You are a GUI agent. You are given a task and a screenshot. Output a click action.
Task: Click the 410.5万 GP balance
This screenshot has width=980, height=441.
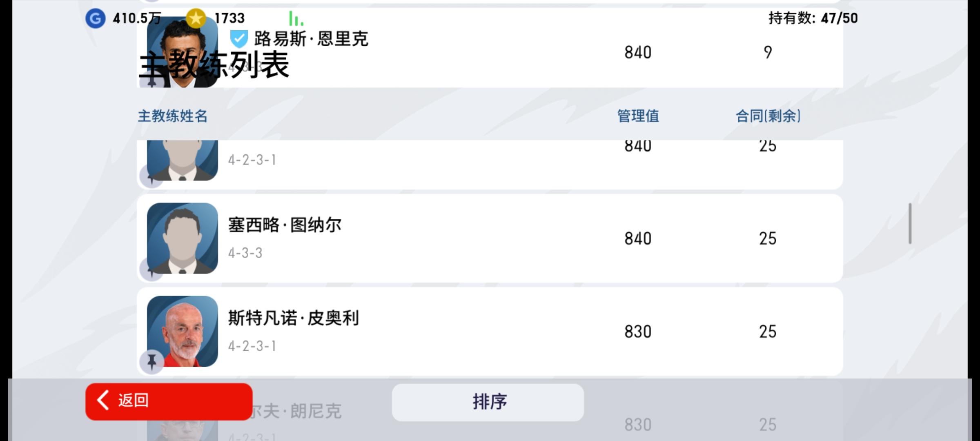coord(137,18)
